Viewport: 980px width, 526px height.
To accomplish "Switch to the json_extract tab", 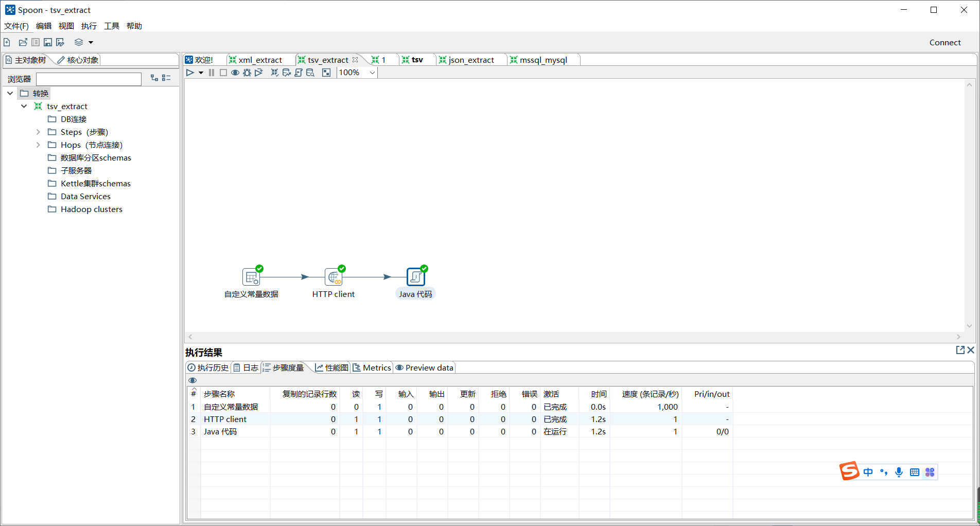I will click(x=466, y=60).
